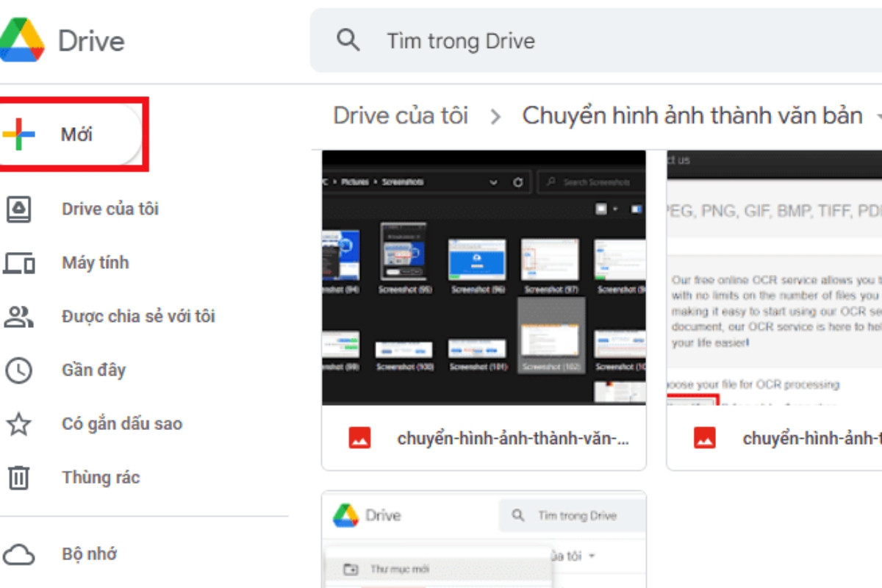This screenshot has width=882, height=588.
Task: Open the Screenshots folder thumbnail image
Action: 484,277
